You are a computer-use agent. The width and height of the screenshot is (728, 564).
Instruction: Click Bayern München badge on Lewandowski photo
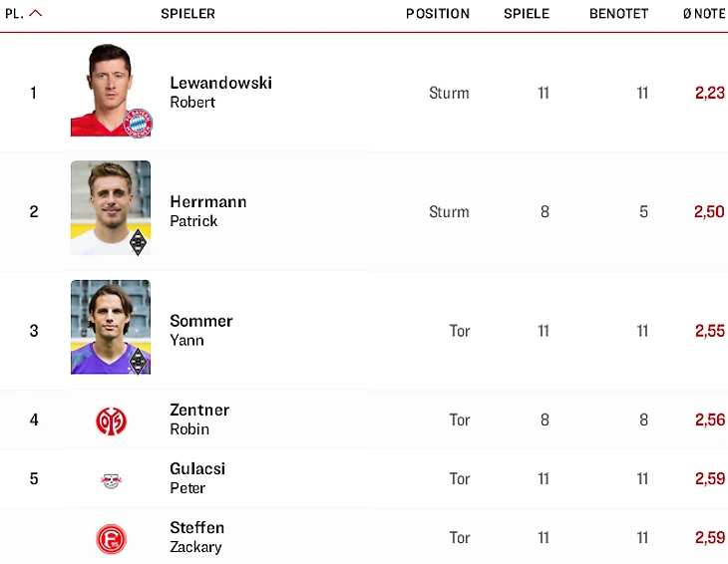pos(138,123)
